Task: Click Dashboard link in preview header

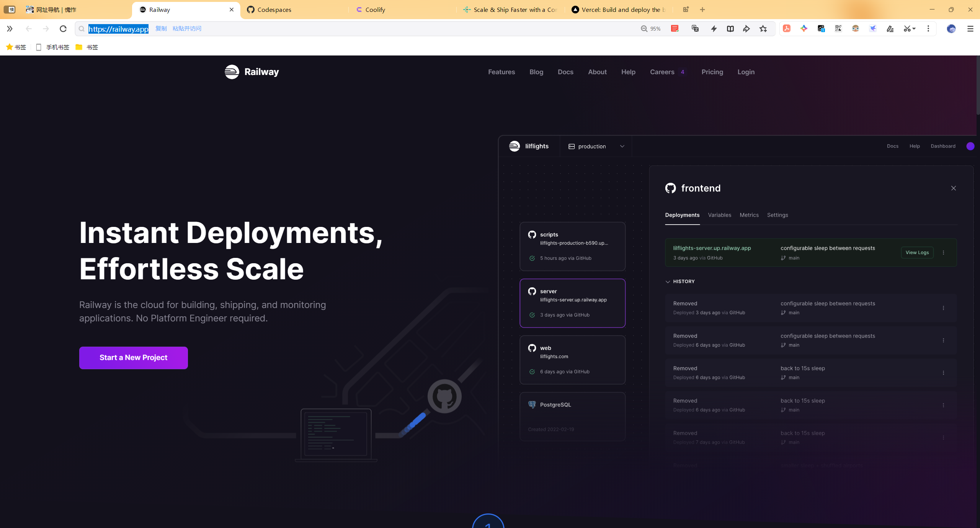Action: point(943,146)
